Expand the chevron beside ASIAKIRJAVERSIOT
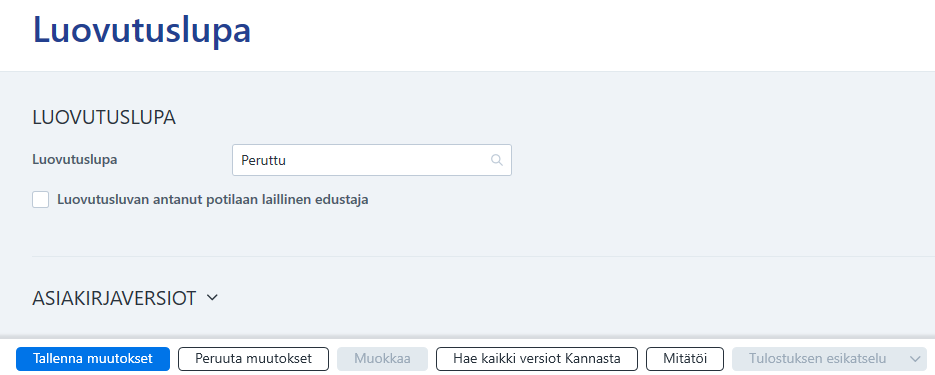Viewport: 935px width, 375px height. pos(212,297)
